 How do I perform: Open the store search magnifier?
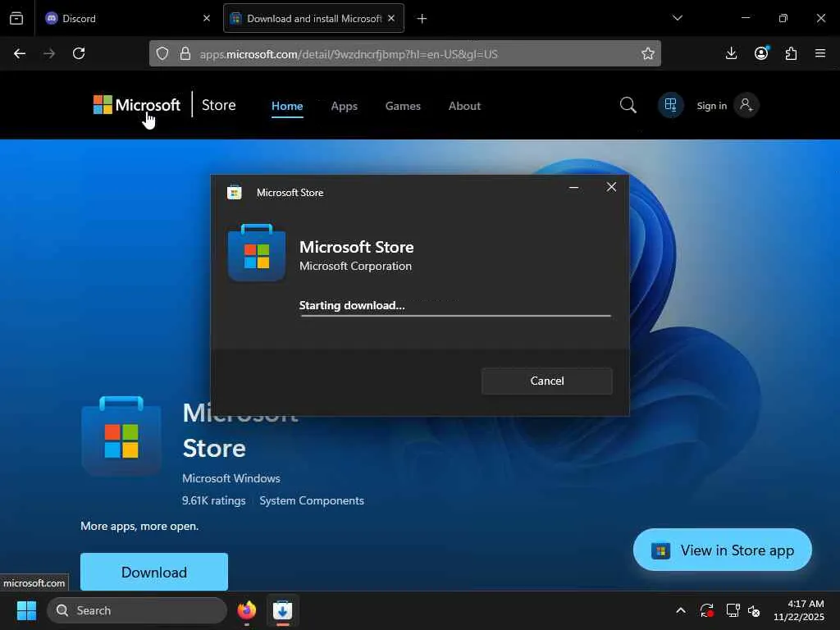(628, 105)
